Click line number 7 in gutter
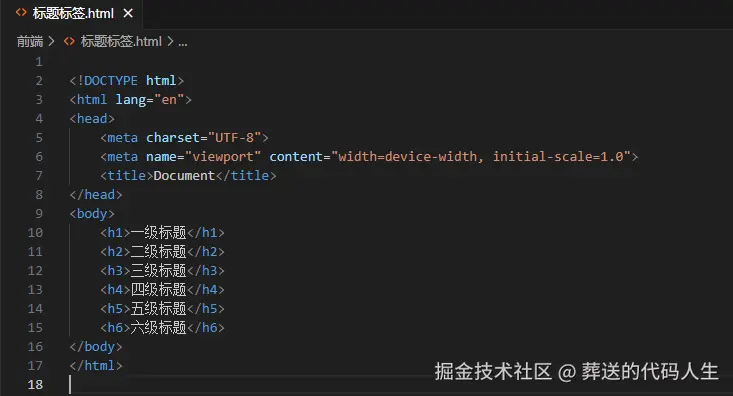Screen dimensions: 733x396 (39, 176)
